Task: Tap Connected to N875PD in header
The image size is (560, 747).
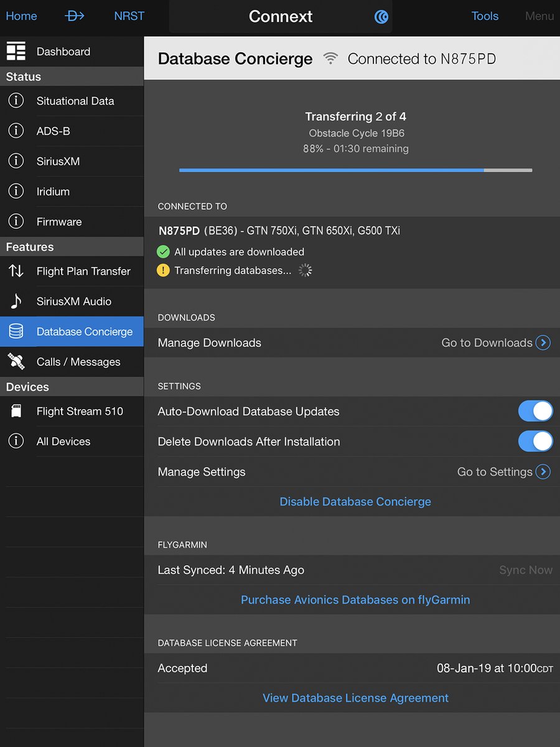Action: (422, 59)
